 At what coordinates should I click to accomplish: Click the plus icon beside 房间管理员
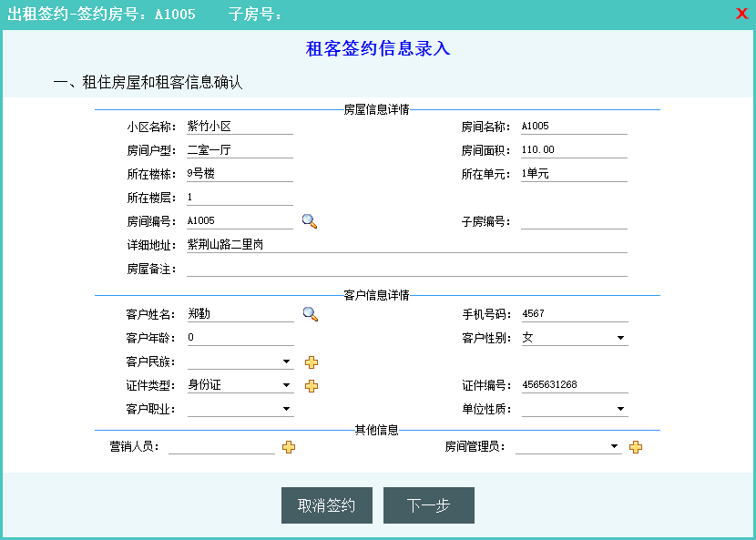[x=636, y=447]
